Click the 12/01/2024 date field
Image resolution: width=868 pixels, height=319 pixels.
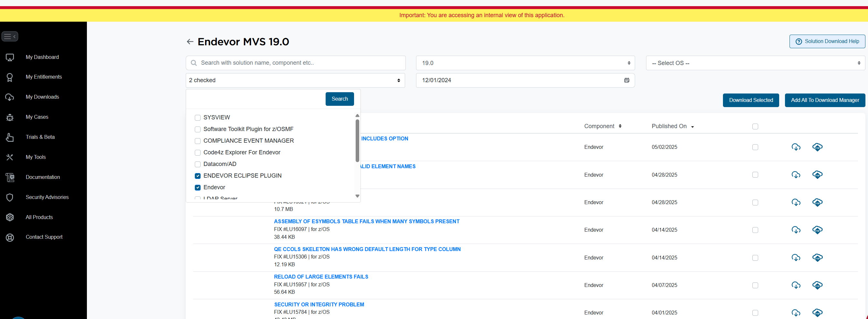(x=525, y=80)
